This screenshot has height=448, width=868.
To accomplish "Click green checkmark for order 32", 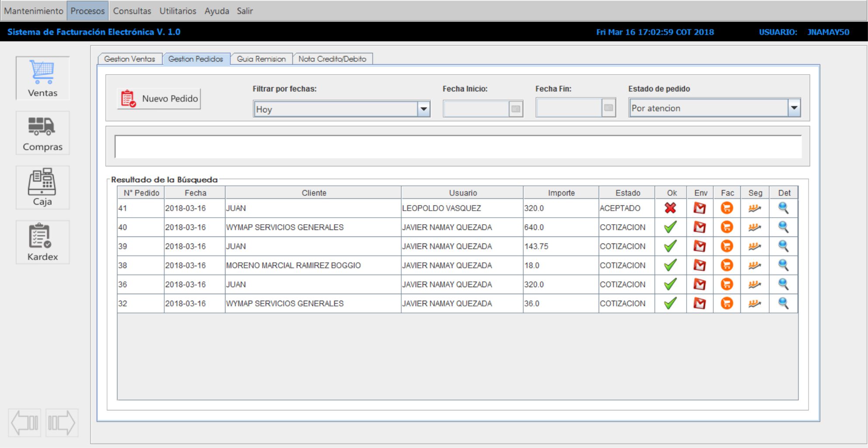I will point(670,303).
